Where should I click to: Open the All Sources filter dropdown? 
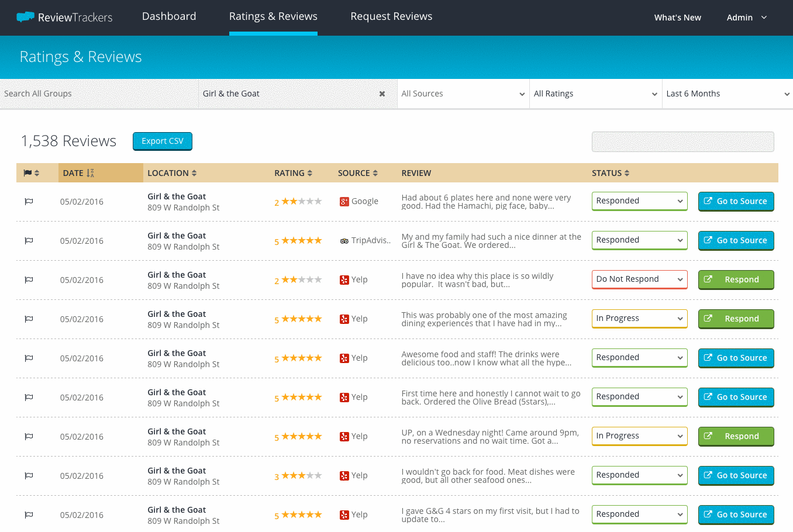463,94
